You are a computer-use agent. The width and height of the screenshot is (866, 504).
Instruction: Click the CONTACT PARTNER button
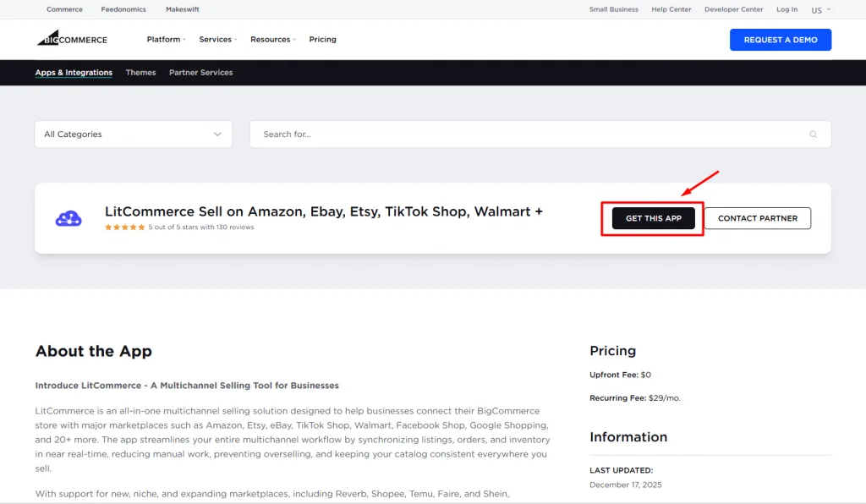[758, 217]
